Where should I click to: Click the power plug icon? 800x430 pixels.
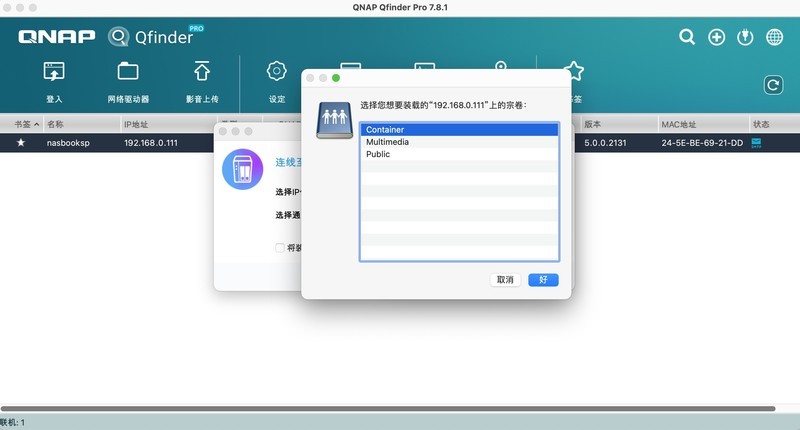pyautogui.click(x=745, y=37)
